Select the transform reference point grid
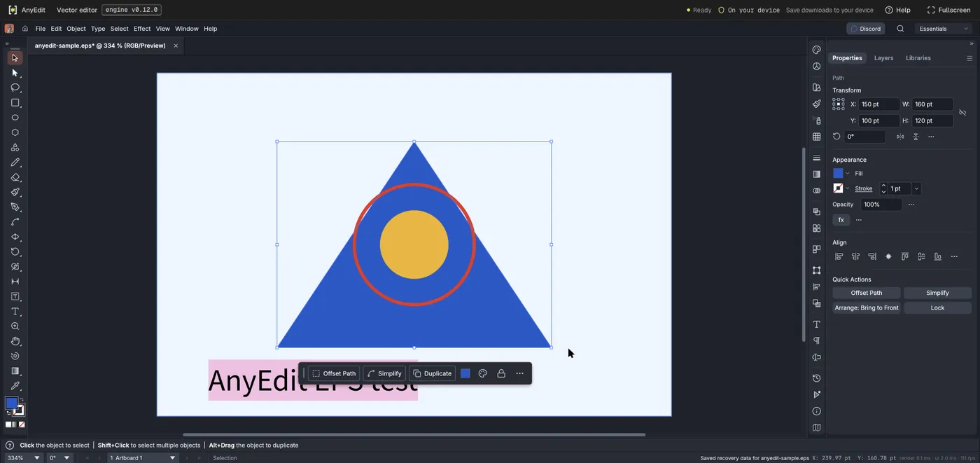The width and height of the screenshot is (980, 463). pos(839,104)
